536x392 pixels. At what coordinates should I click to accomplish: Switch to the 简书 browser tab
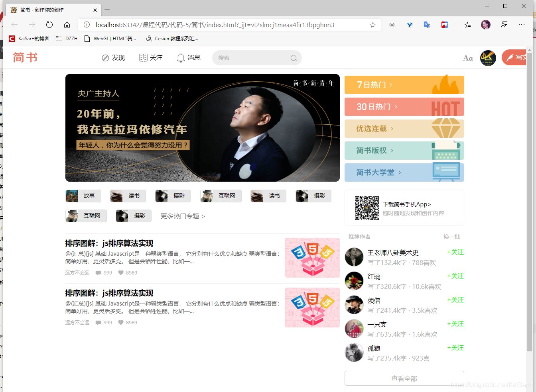48,10
